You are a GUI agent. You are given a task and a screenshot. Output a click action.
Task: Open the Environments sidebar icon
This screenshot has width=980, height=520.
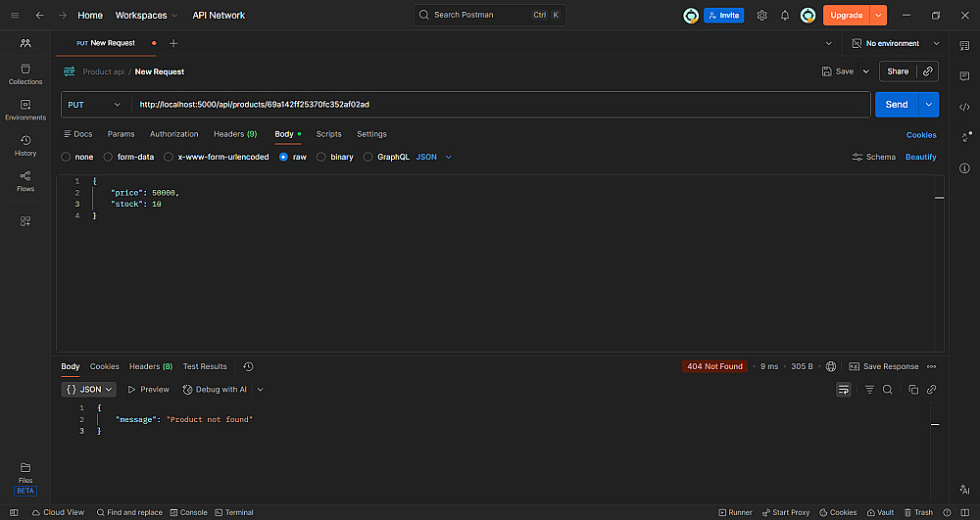[25, 109]
